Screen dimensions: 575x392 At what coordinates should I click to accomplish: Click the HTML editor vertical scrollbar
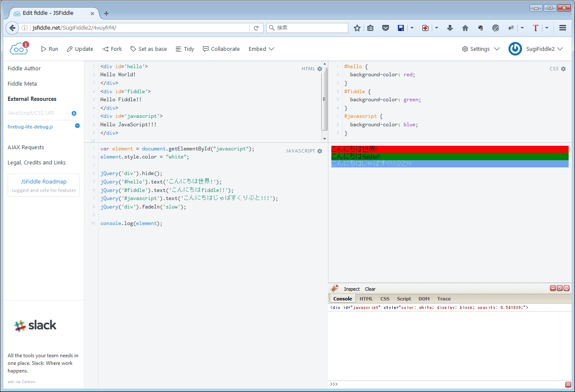(324, 100)
